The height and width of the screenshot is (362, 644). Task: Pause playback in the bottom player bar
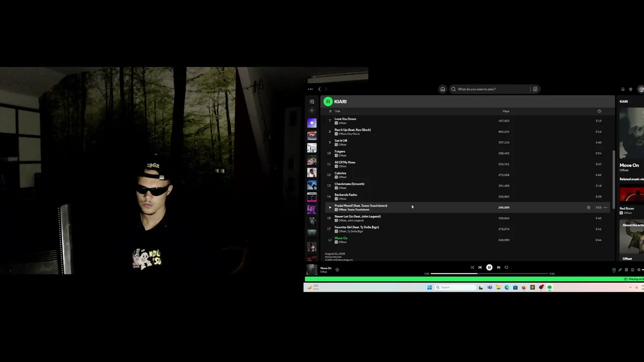pos(489,267)
